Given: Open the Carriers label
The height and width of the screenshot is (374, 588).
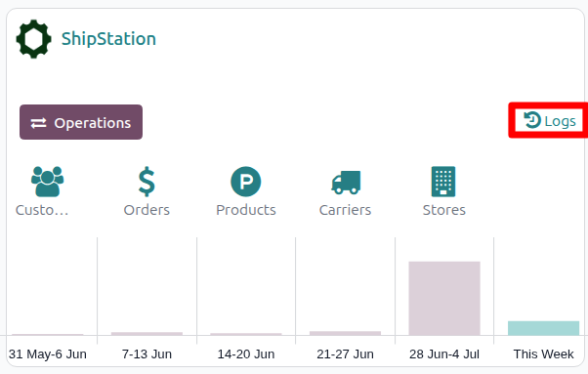Looking at the screenshot, I should (x=346, y=210).
